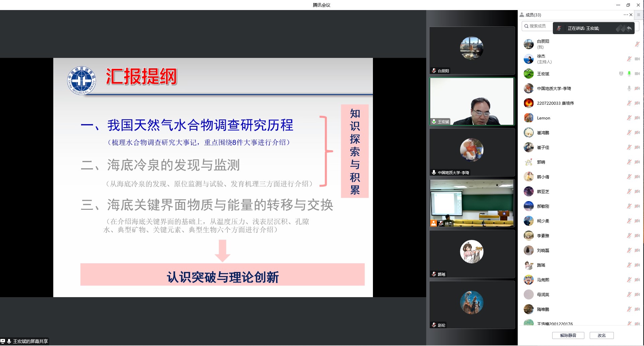Select member 崔鸿鹏 in the list
The image size is (644, 346).
[x=581, y=133]
